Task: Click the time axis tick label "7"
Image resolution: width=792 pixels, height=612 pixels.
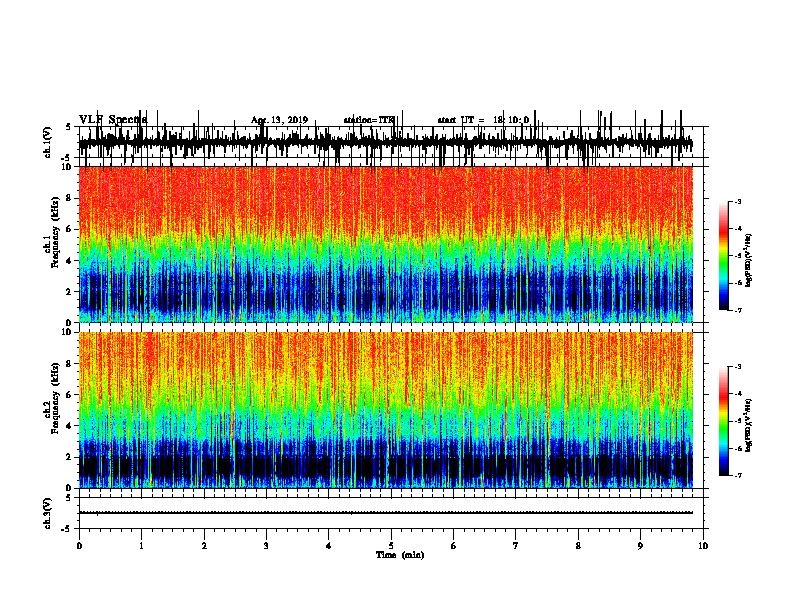Action: [x=516, y=546]
